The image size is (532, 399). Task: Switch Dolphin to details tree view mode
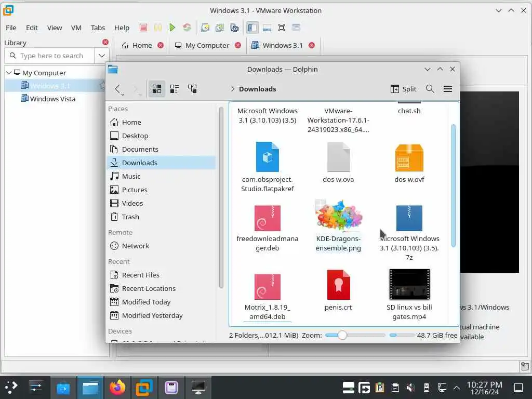tap(192, 89)
